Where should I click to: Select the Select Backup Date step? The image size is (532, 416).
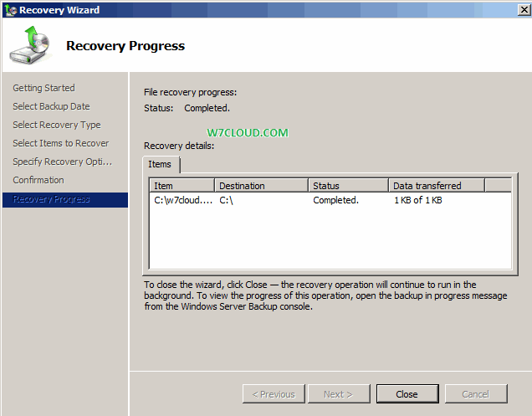pyautogui.click(x=51, y=106)
